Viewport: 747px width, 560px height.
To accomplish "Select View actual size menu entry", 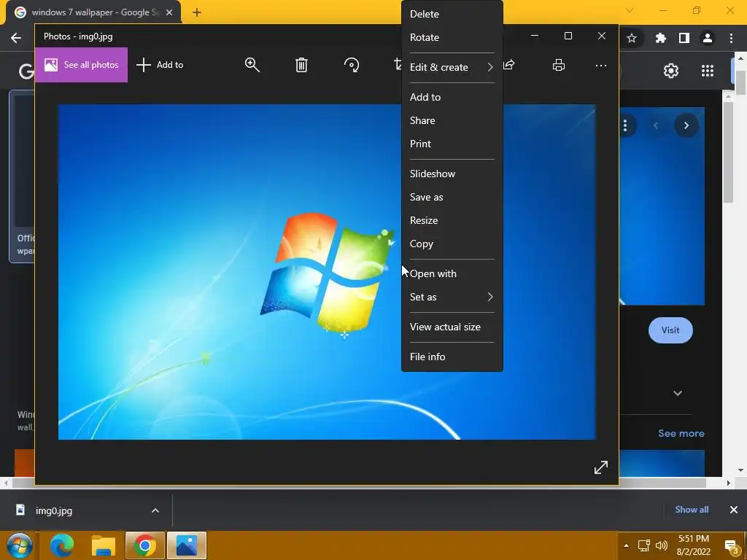I will (452, 327).
